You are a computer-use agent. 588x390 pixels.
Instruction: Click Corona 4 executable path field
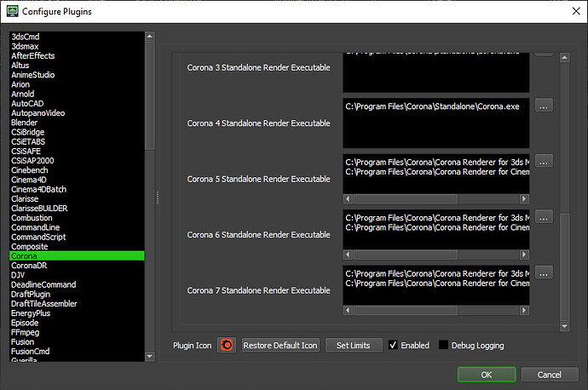tap(436, 123)
